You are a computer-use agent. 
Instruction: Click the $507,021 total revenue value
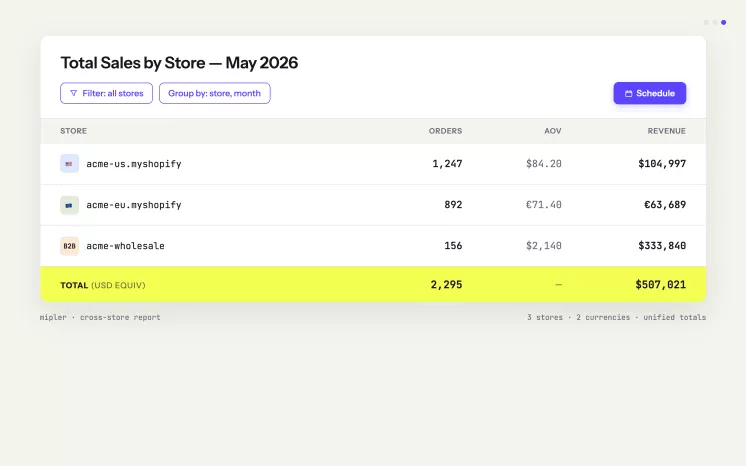[661, 285]
